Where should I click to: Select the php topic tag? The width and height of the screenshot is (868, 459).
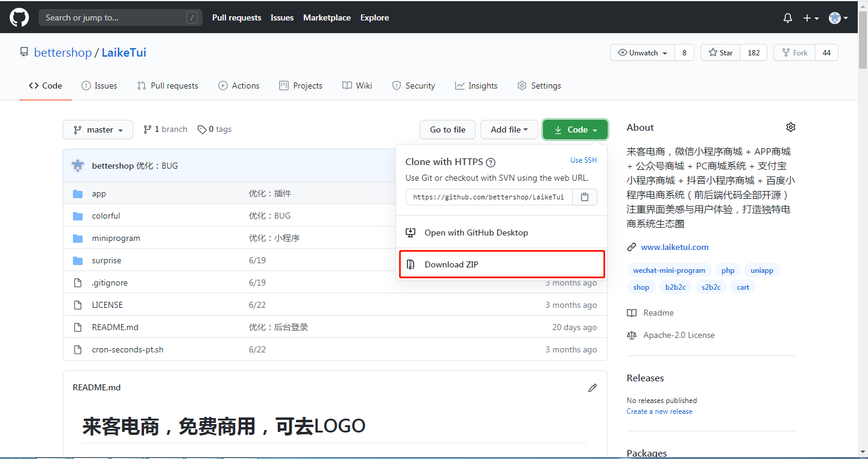click(x=728, y=270)
